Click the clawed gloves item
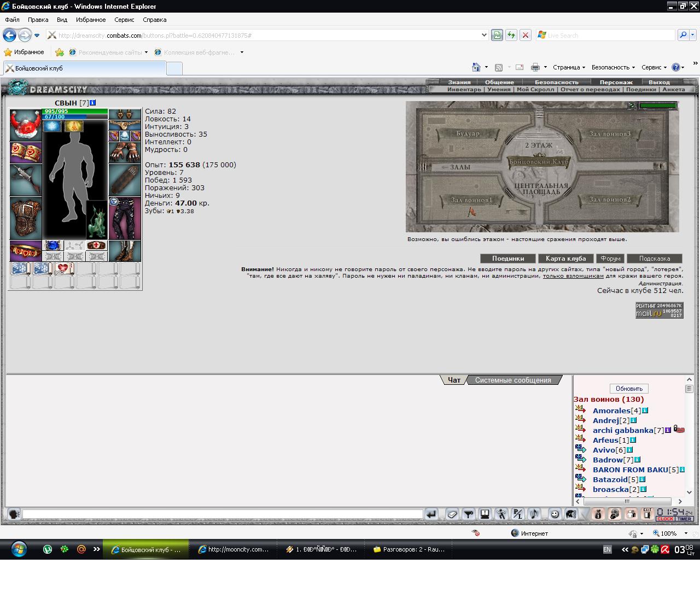The height and width of the screenshot is (610, 700). (x=125, y=153)
